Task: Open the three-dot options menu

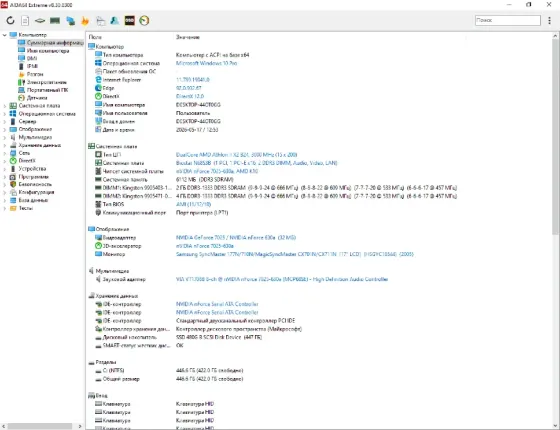Action: [549, 20]
